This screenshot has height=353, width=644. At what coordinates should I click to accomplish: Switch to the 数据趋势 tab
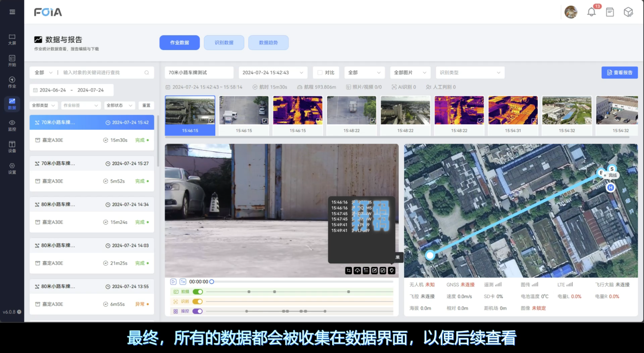(268, 43)
